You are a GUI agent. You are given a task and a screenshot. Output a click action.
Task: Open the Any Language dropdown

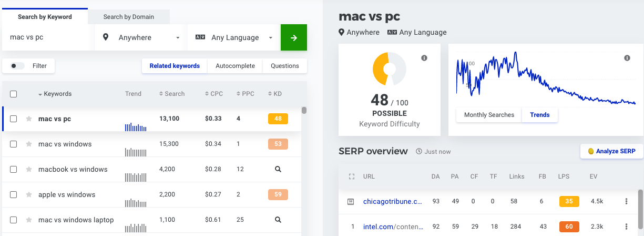click(x=234, y=37)
